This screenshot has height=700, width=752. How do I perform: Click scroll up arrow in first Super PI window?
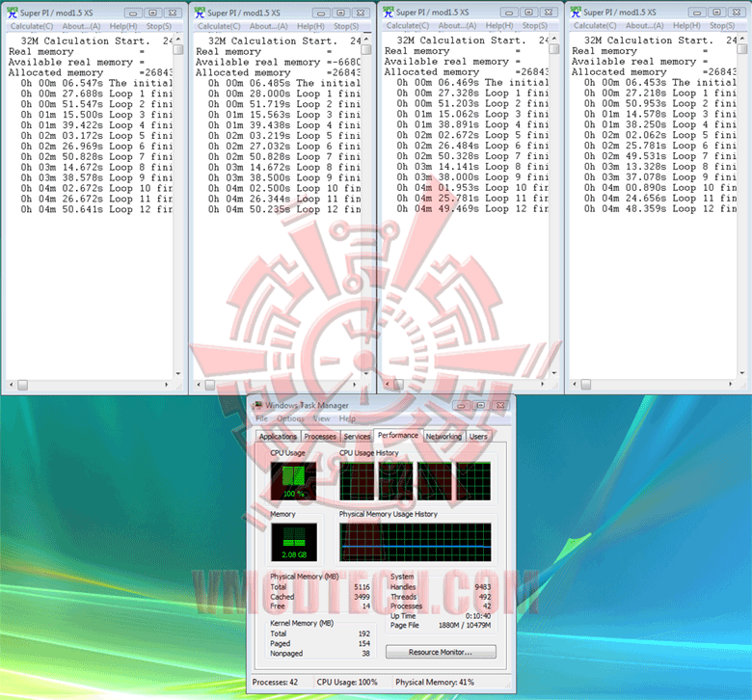coord(178,39)
